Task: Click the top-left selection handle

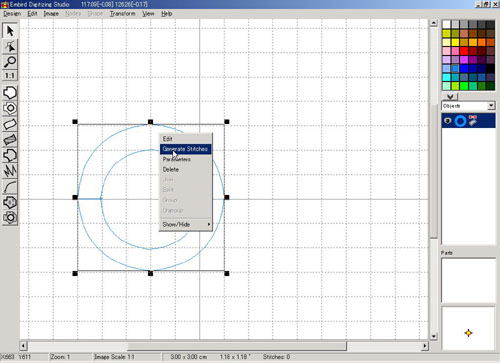Action: pos(75,122)
